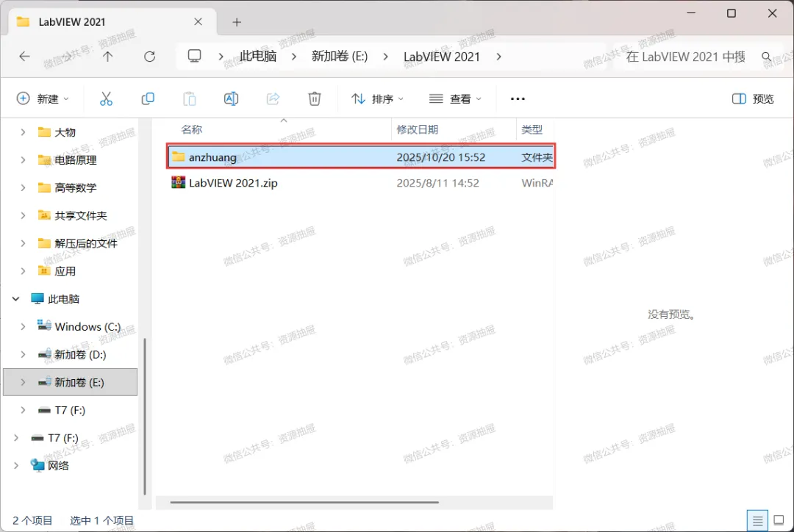Navigate up one folder level
This screenshot has width=794, height=532.
(107, 56)
